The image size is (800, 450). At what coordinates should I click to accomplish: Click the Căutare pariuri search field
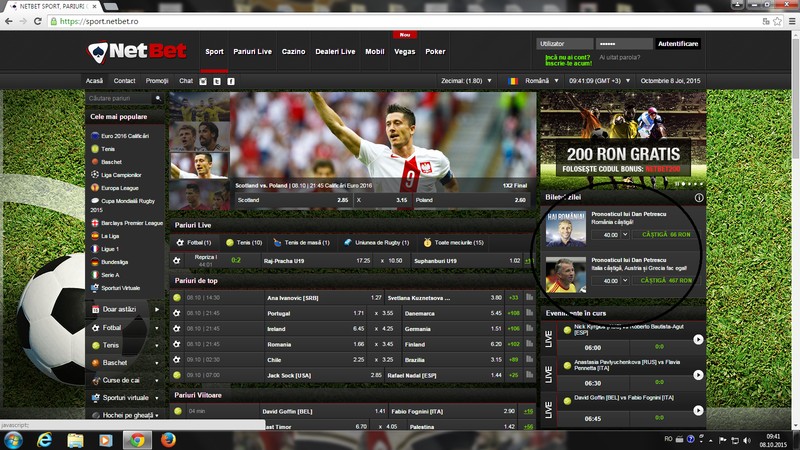coord(120,98)
